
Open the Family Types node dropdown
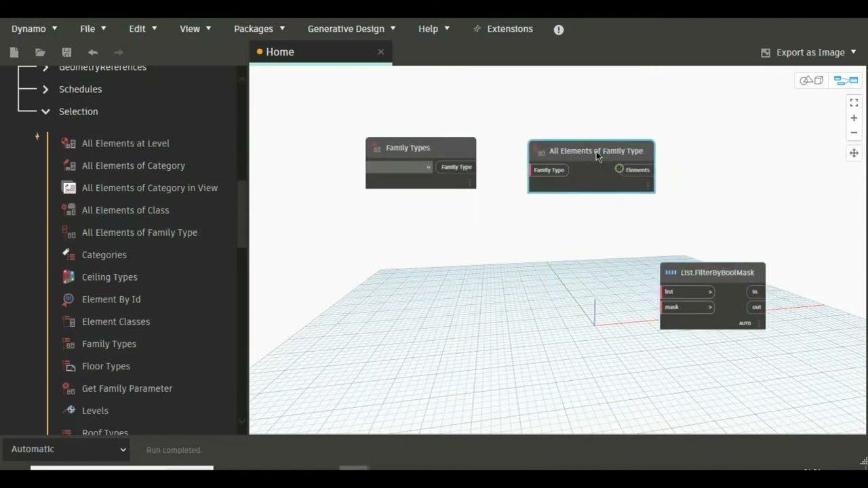tap(399, 167)
